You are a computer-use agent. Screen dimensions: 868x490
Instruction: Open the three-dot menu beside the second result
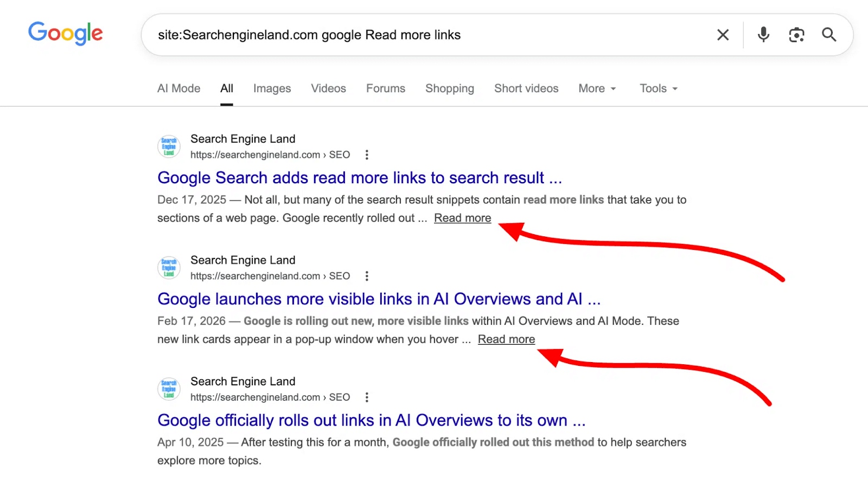pos(367,276)
